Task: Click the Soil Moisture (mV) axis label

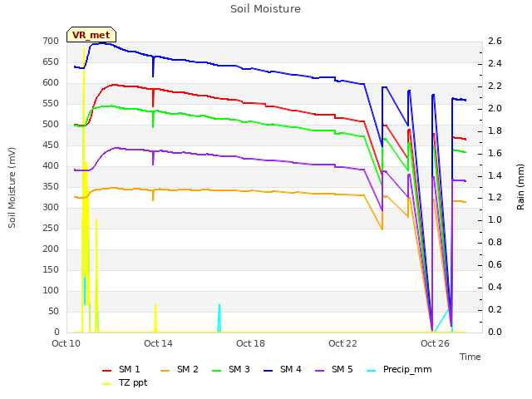Action: point(12,188)
